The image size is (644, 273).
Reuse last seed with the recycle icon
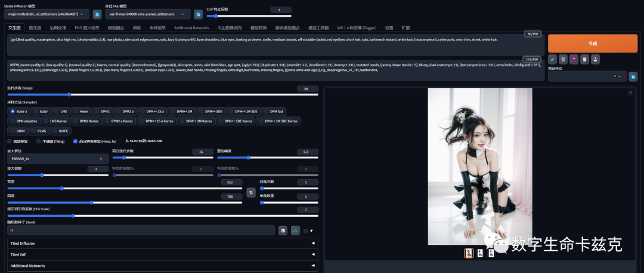[x=295, y=231]
